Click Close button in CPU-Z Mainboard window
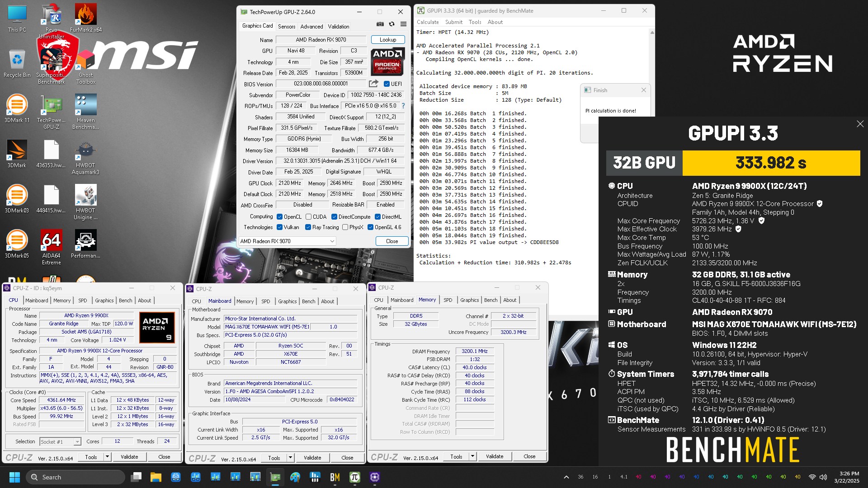Viewport: 868px width, 488px height. point(347,458)
